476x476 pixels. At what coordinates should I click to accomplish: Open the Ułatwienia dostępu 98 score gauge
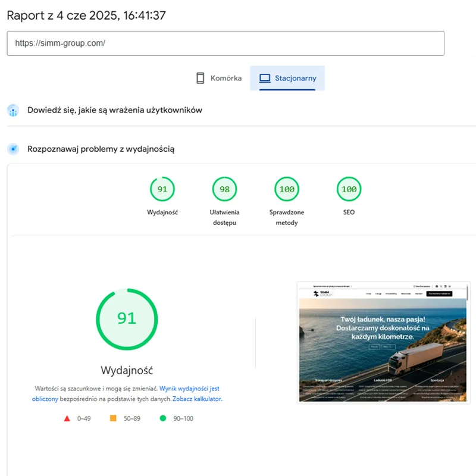(x=225, y=189)
